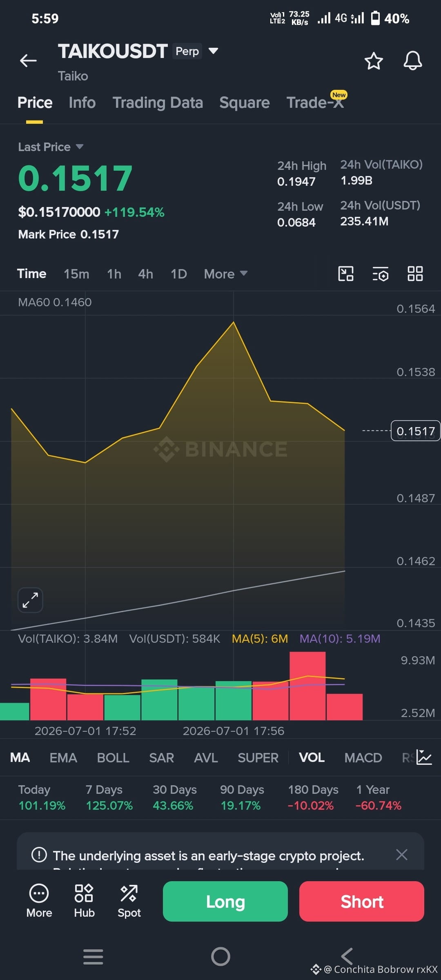Enable the BOLL indicator
The image size is (441, 980).
pyautogui.click(x=113, y=758)
